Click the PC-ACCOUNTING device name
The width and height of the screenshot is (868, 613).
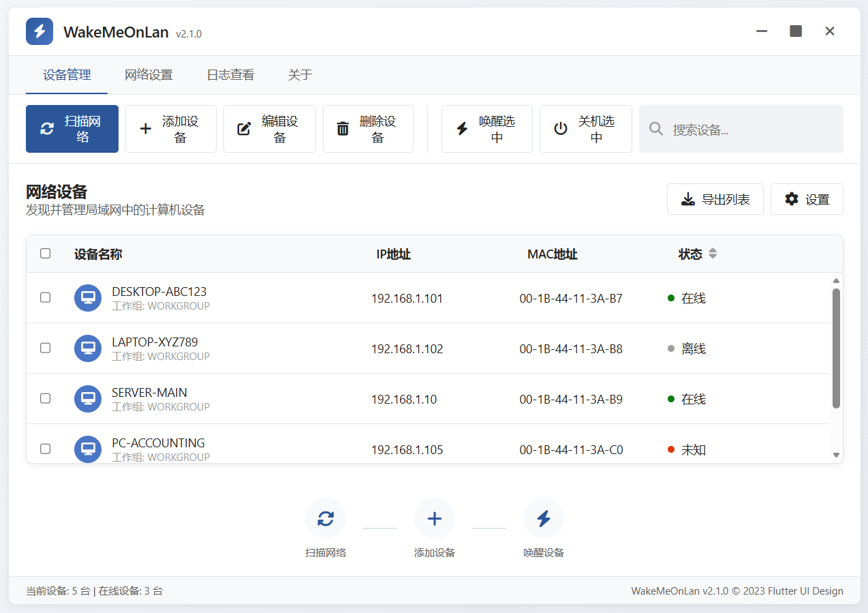pos(158,443)
